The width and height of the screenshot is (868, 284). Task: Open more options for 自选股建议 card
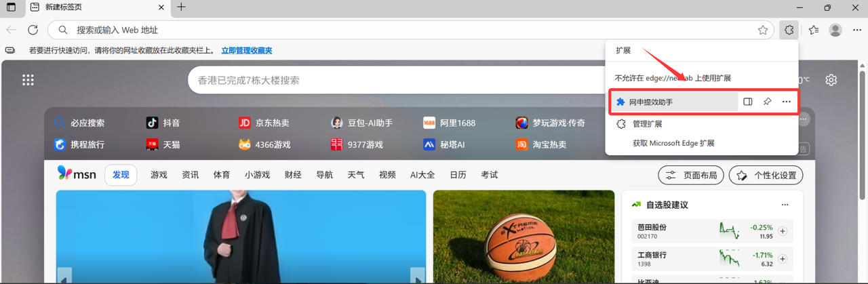click(785, 205)
